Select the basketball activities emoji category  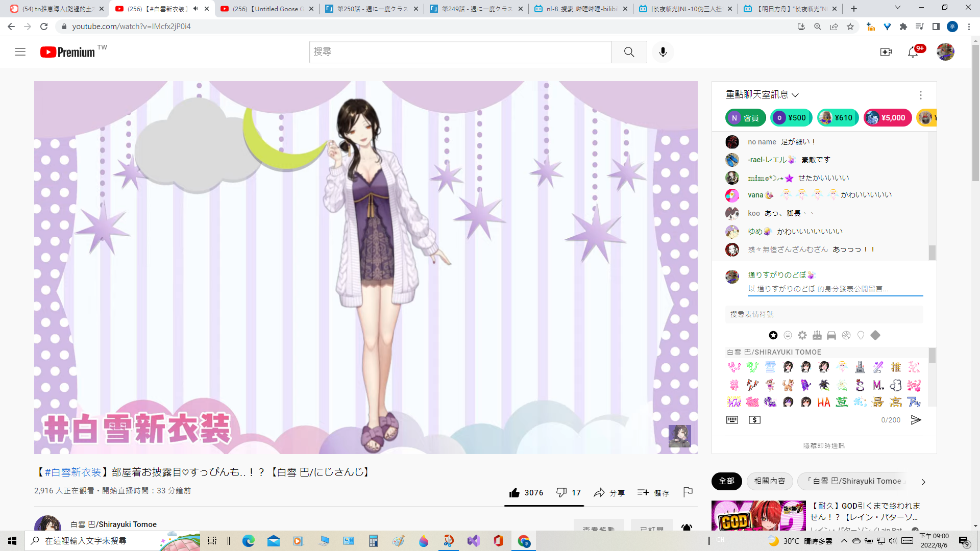point(846,335)
